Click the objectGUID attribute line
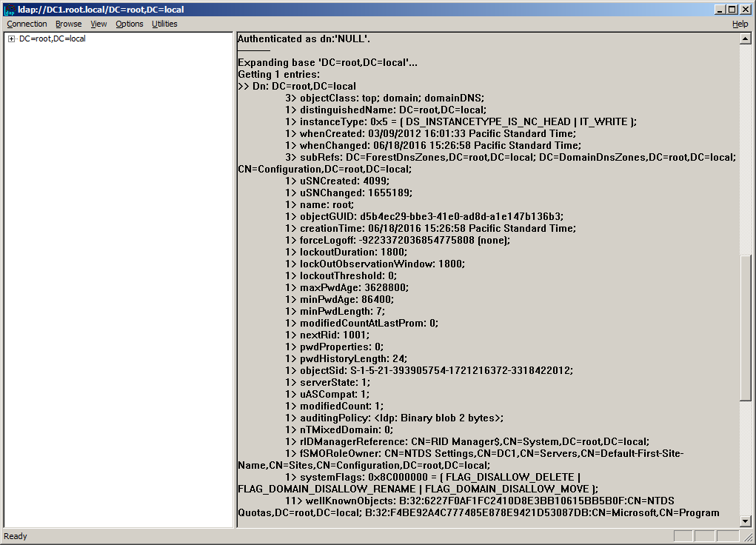756x545 pixels. click(x=407, y=216)
